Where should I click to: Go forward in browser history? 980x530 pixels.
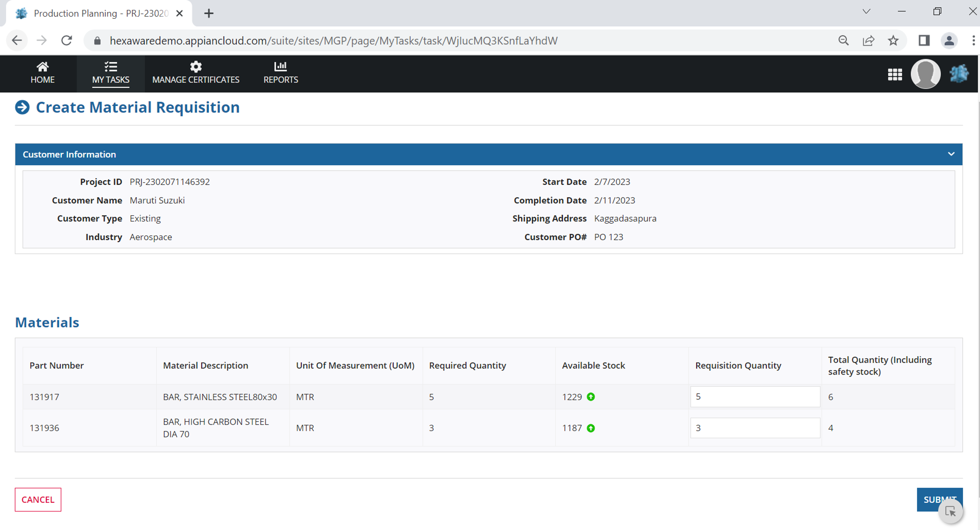pyautogui.click(x=41, y=40)
